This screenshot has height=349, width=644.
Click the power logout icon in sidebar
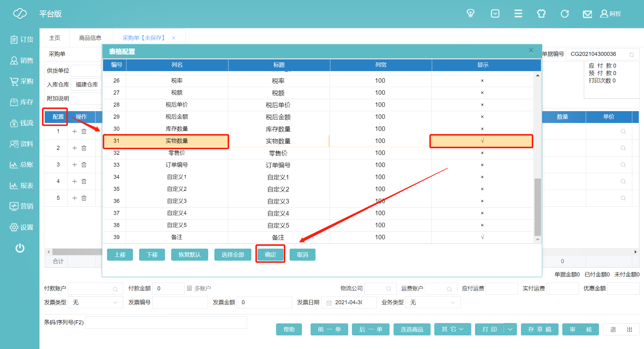(20, 248)
